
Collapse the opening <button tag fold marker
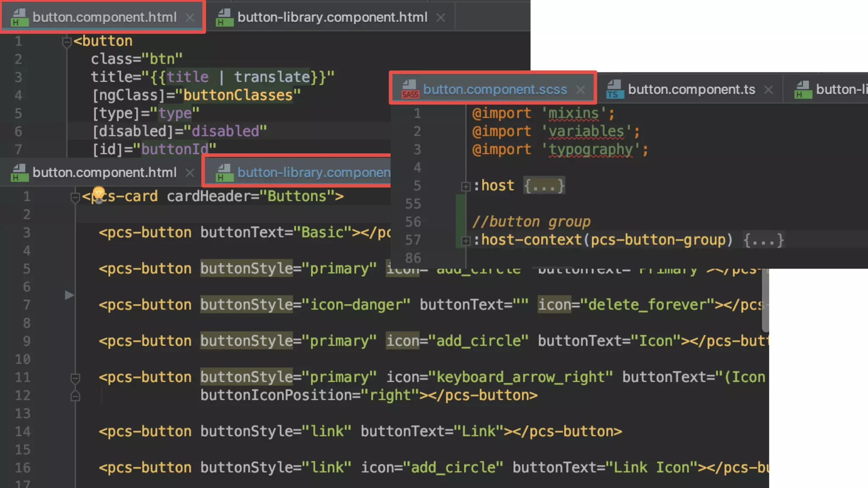(67, 42)
